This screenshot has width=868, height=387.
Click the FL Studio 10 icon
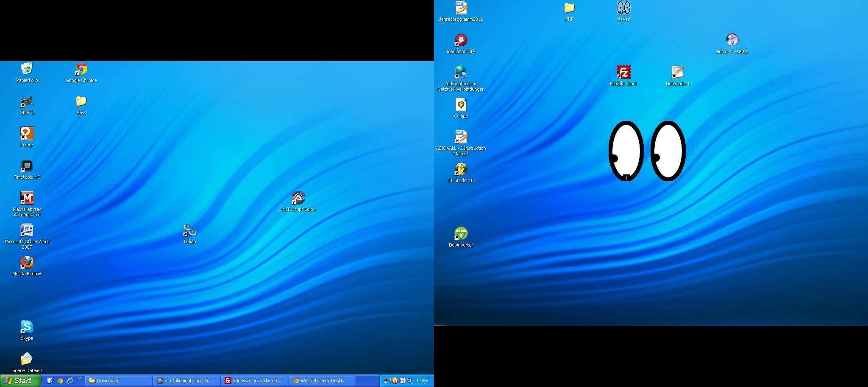click(461, 169)
